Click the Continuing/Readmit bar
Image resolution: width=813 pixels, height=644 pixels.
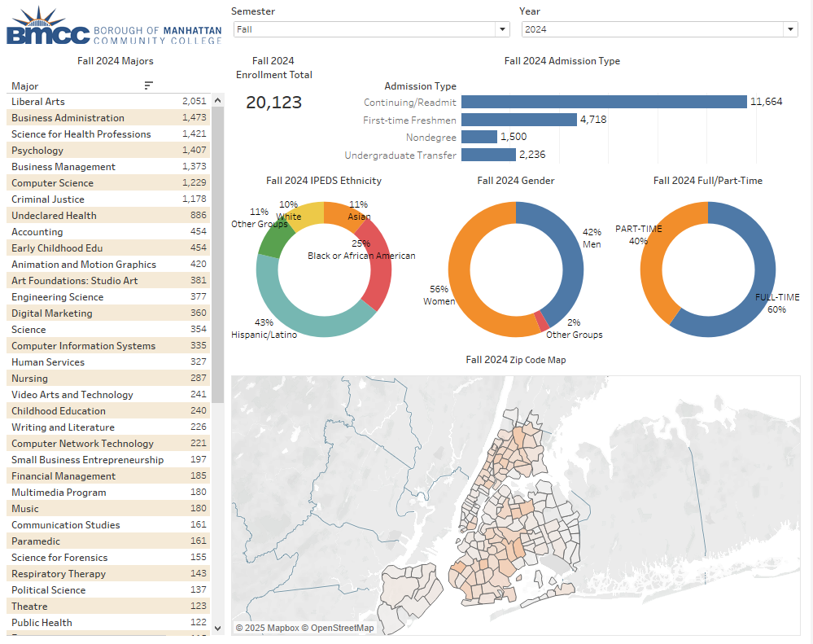[603, 102]
